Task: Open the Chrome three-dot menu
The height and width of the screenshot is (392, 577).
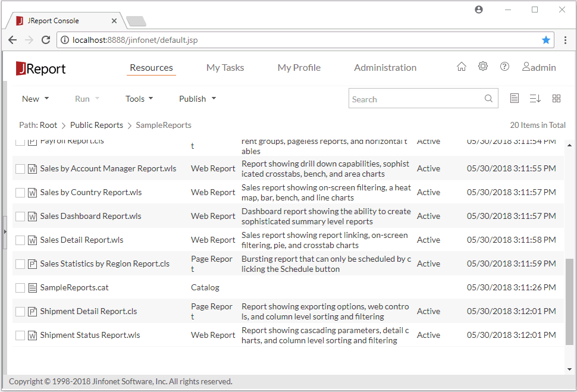Action: 565,40
